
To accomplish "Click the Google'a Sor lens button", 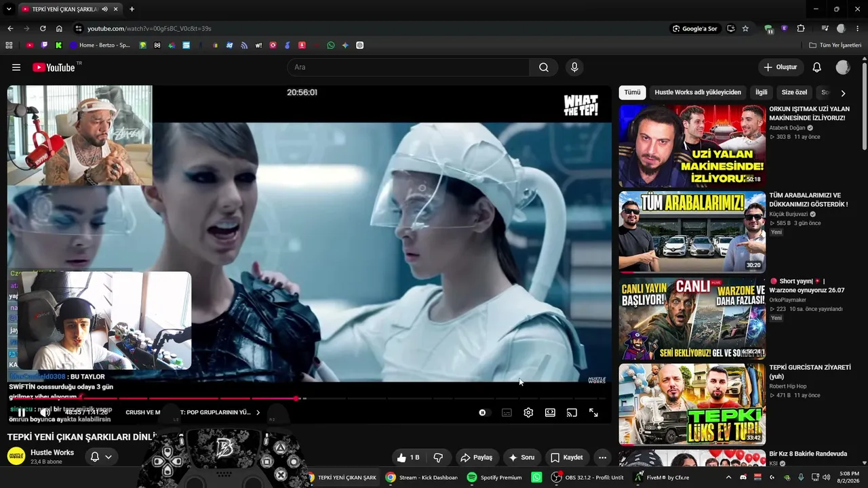I will pos(694,28).
